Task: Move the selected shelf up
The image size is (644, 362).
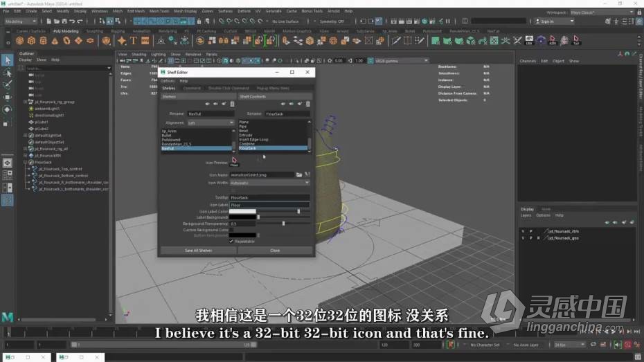Action: click(x=208, y=104)
